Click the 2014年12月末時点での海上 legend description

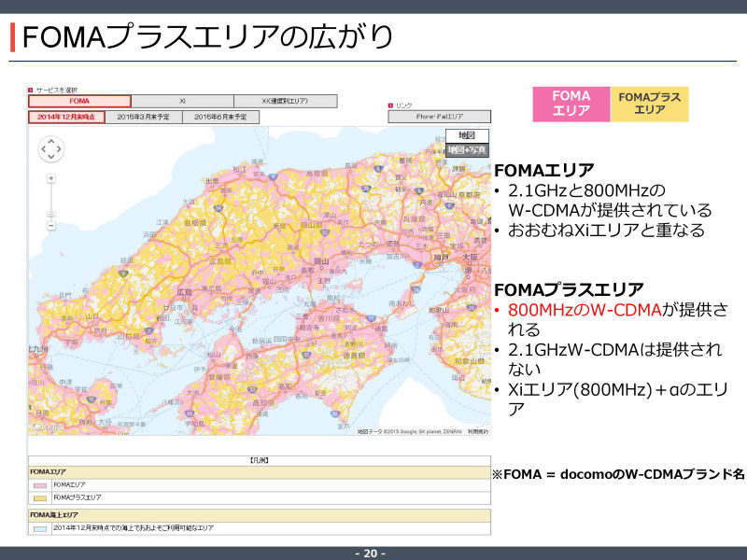click(134, 528)
